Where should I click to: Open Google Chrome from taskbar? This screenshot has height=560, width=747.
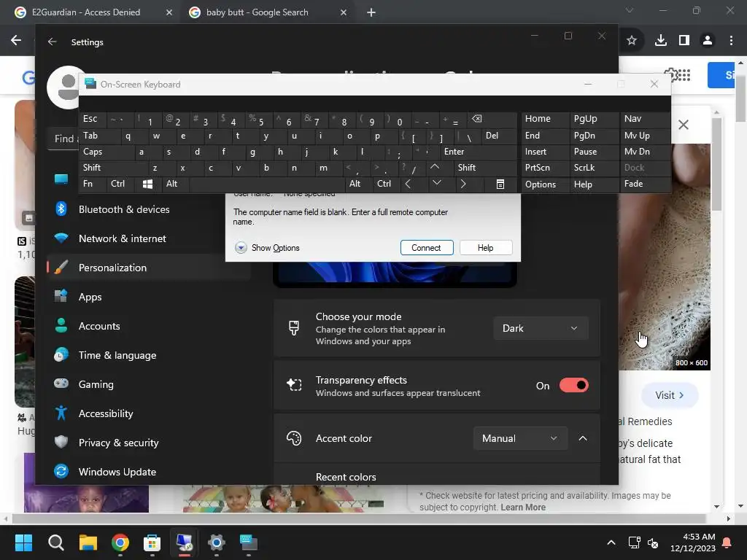120,542
